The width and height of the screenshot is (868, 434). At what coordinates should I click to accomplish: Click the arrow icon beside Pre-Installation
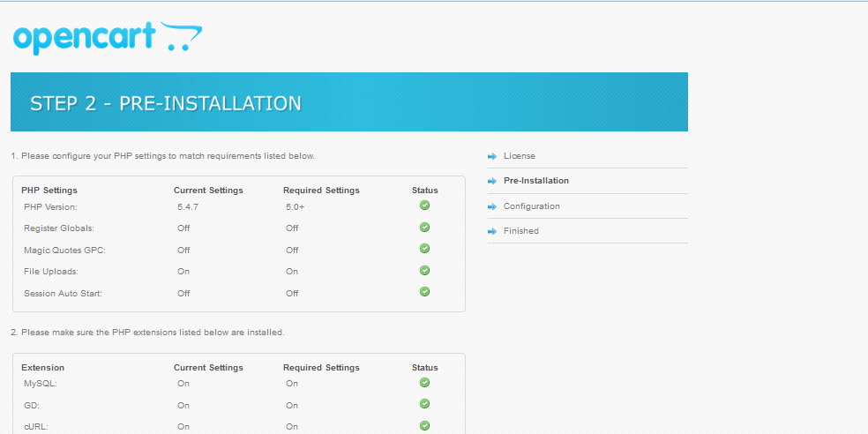(x=492, y=181)
